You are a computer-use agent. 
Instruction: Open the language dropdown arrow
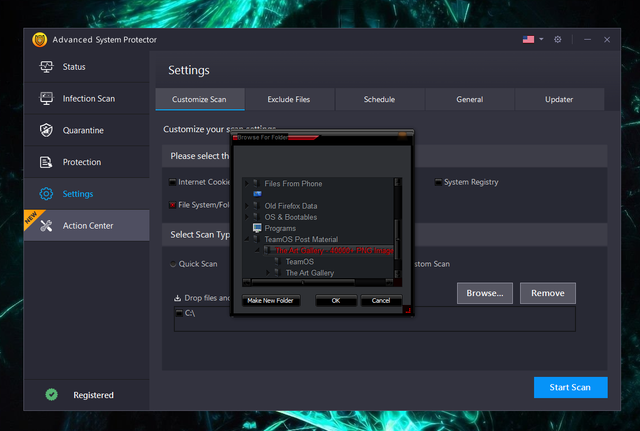[x=541, y=39]
